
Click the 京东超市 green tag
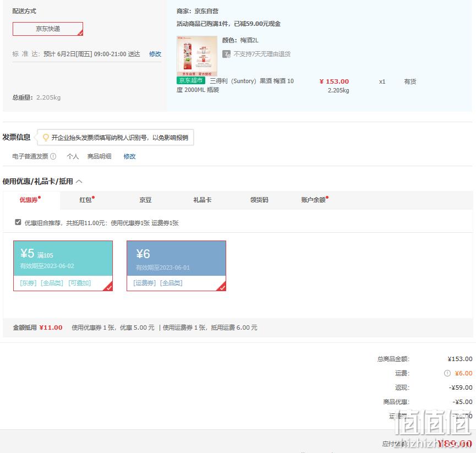coord(191,80)
